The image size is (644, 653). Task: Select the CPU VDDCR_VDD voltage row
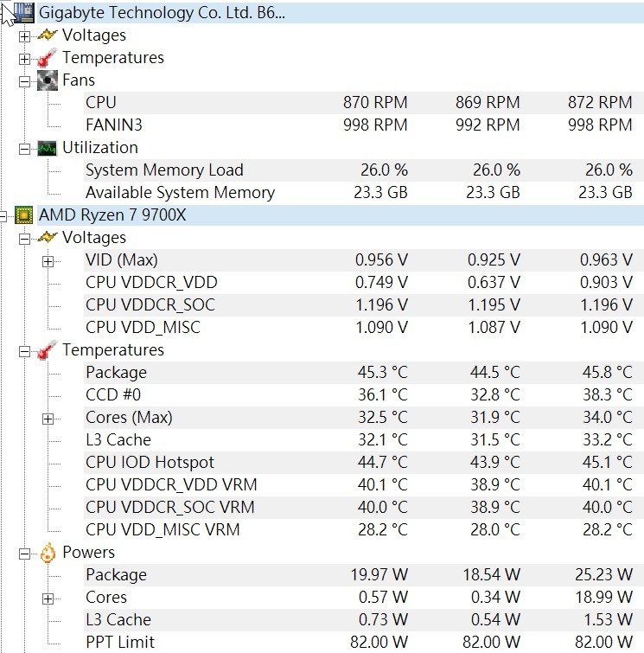[x=363, y=282]
